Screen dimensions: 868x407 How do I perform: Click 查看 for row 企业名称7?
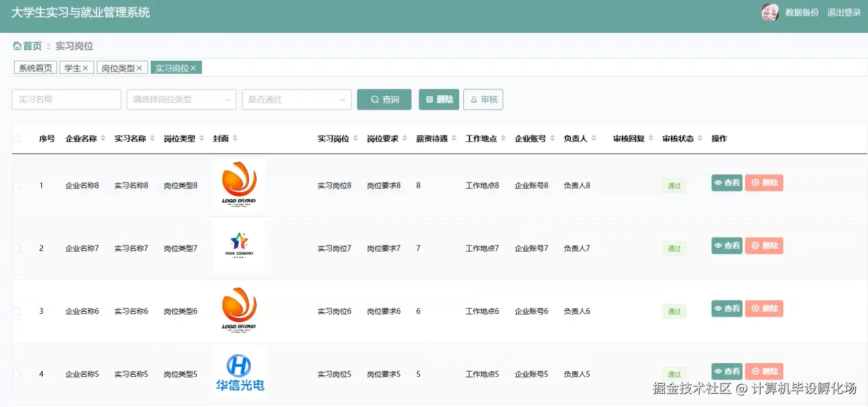727,246
